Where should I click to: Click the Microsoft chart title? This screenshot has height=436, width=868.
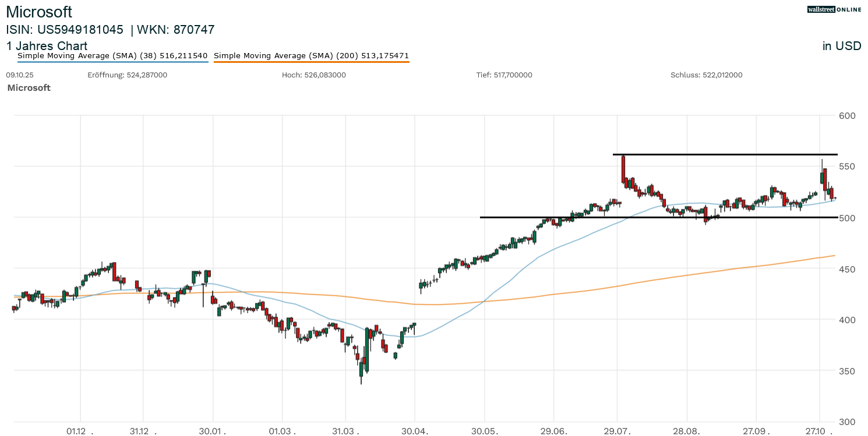click(39, 12)
